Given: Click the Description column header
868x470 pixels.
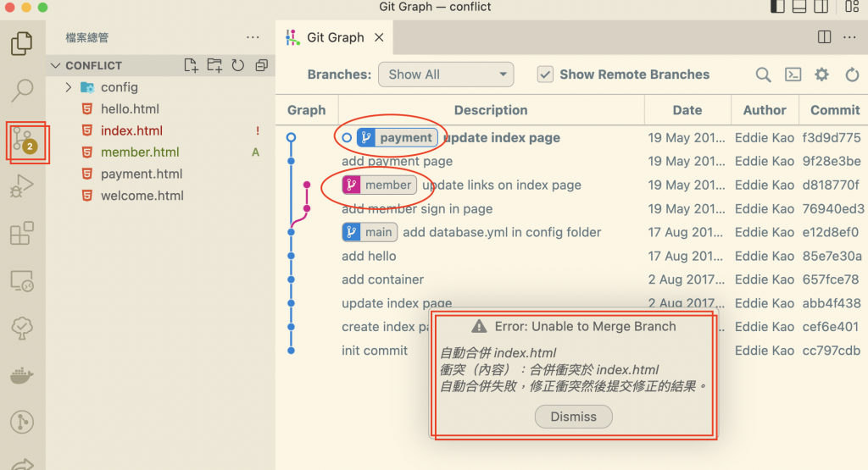Looking at the screenshot, I should (x=491, y=110).
